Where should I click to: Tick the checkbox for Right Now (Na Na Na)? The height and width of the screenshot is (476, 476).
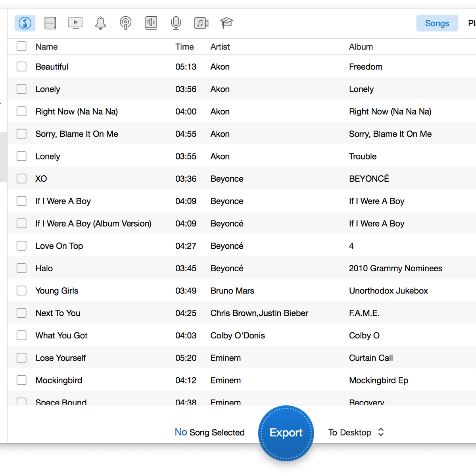coord(21,111)
